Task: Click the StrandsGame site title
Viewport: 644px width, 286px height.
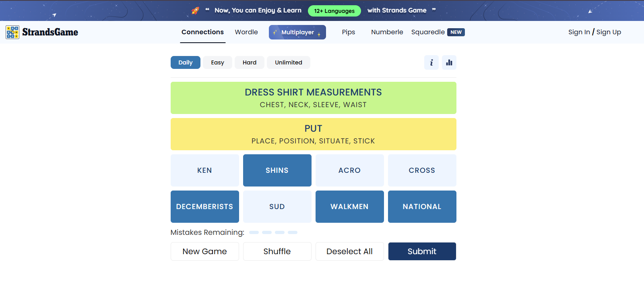Action: click(x=50, y=32)
